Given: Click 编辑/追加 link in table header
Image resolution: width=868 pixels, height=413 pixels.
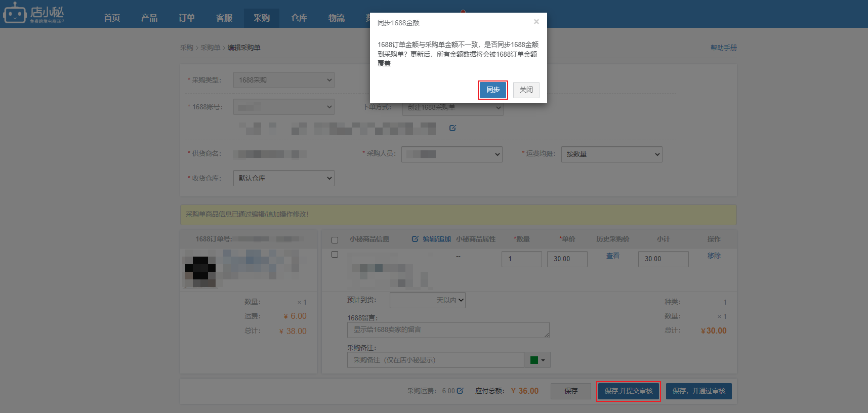Looking at the screenshot, I should (437, 239).
